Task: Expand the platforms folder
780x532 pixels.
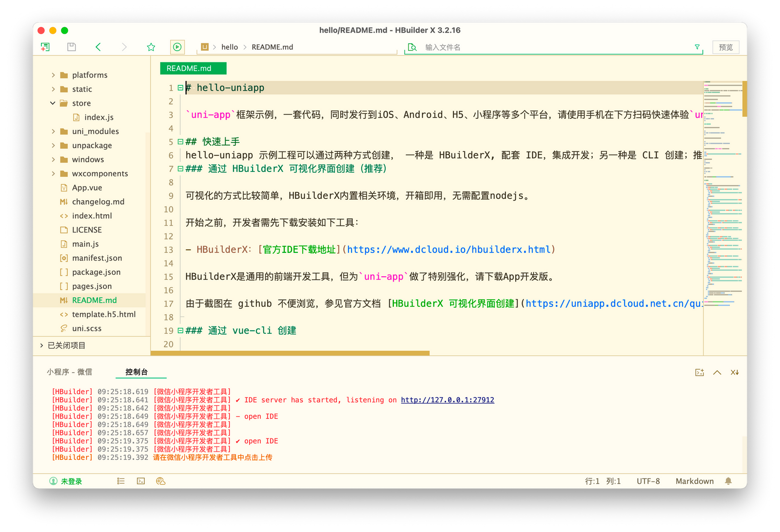Action: tap(53, 75)
